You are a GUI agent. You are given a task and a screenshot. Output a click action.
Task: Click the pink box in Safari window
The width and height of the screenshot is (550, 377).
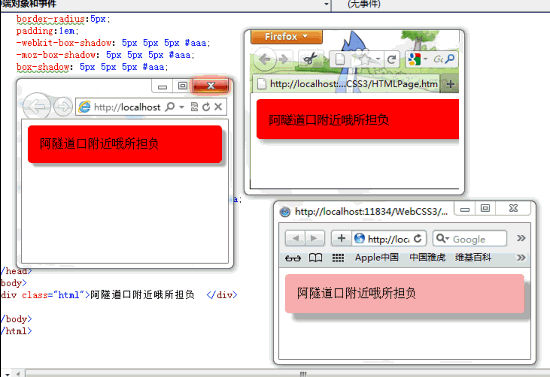click(404, 294)
